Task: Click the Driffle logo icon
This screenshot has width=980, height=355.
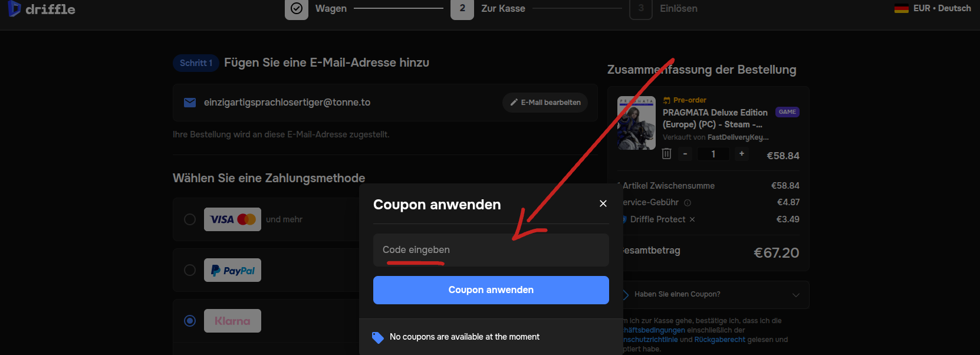Action: tap(14, 8)
